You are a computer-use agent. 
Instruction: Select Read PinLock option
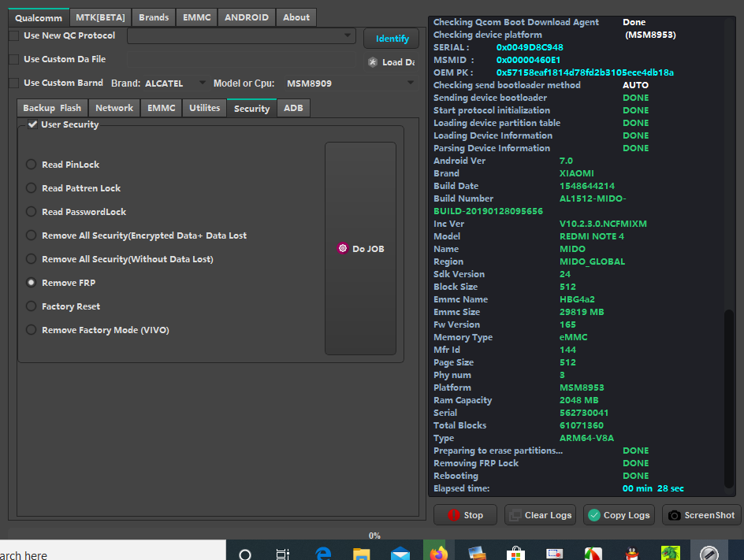[x=32, y=165]
